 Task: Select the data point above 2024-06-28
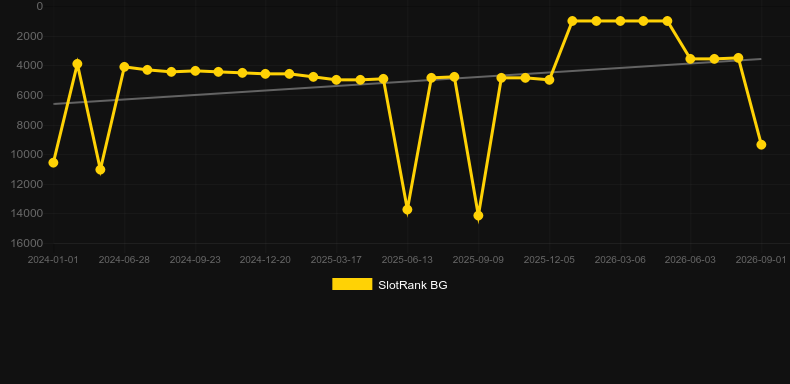124,67
